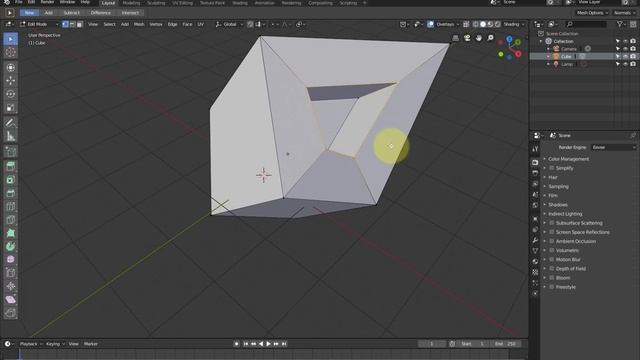Select the Select Box tool
This screenshot has width=640, height=360.
(11, 39)
